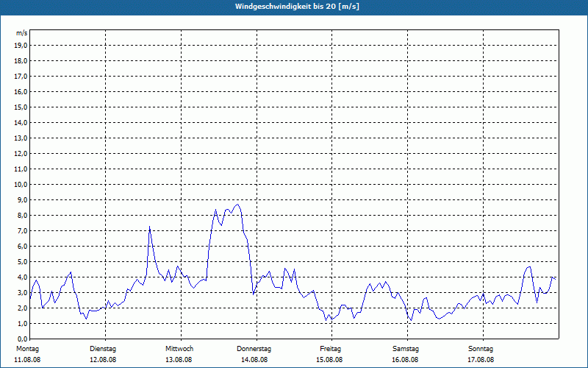Select the 0,0 y-axis origin label
The height and width of the screenshot is (368, 588).
click(x=23, y=339)
